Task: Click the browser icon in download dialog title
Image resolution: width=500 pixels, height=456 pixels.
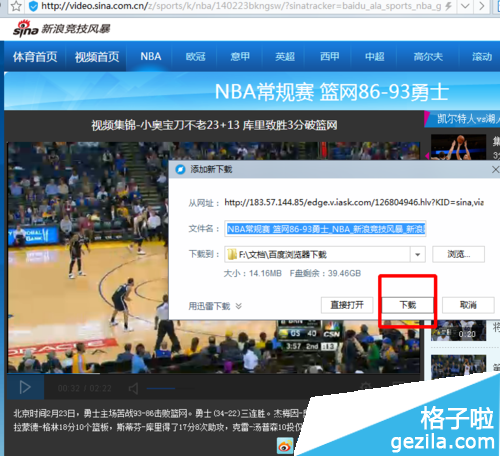Action: click(x=180, y=169)
